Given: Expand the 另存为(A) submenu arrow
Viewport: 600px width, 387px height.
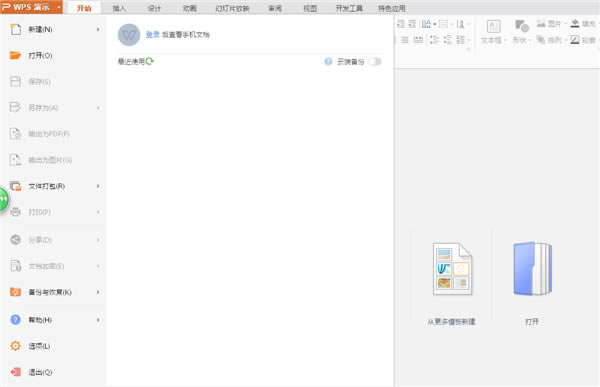Looking at the screenshot, I should pos(98,108).
